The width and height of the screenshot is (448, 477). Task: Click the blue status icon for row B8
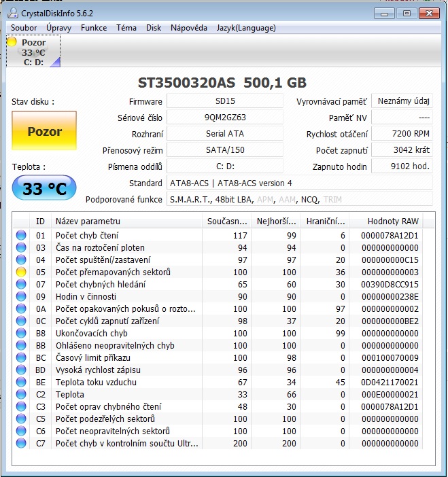pos(21,333)
